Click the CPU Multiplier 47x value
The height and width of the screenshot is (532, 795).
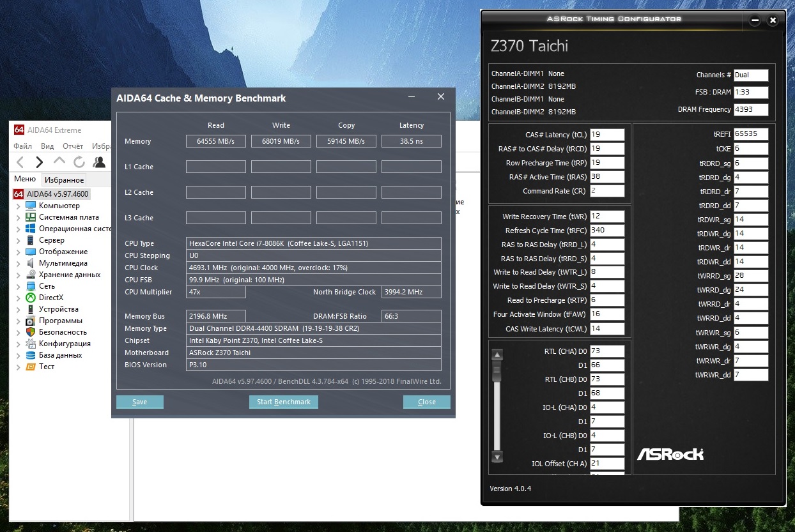coord(216,292)
